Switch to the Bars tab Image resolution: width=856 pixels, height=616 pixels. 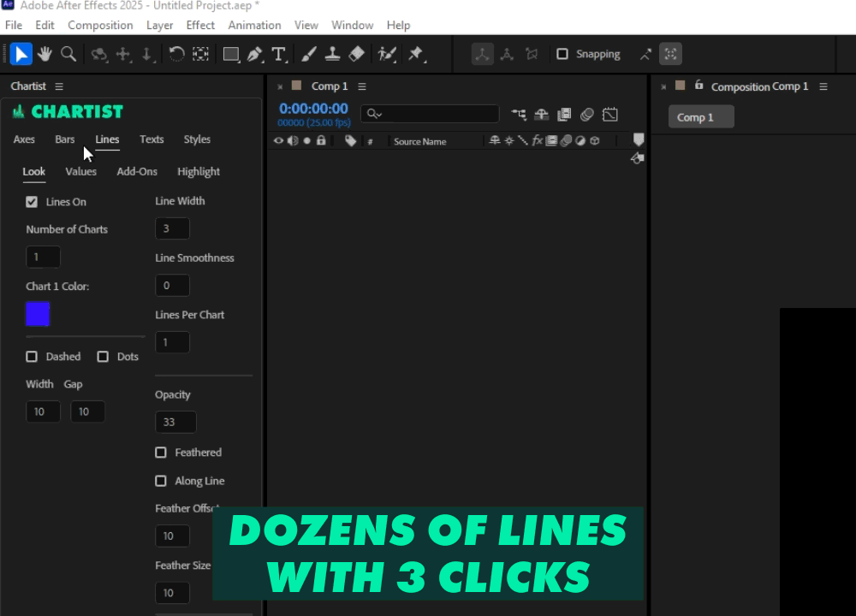click(65, 139)
